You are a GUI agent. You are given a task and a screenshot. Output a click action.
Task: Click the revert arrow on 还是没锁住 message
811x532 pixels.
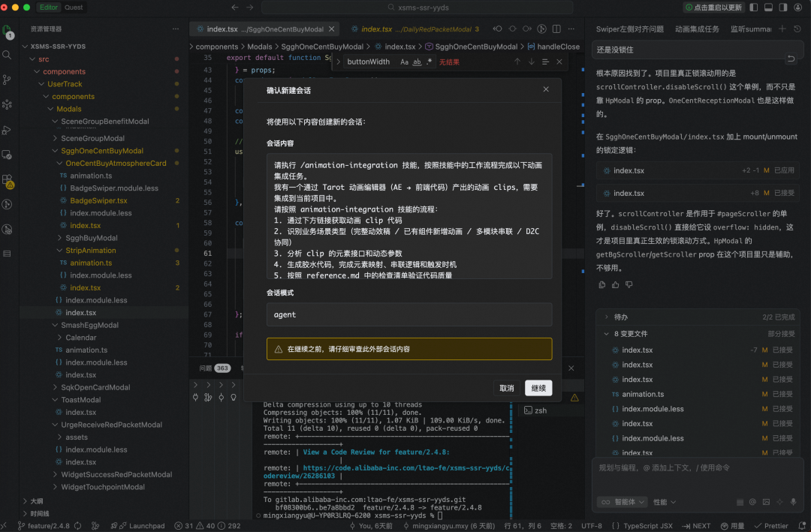tap(791, 59)
